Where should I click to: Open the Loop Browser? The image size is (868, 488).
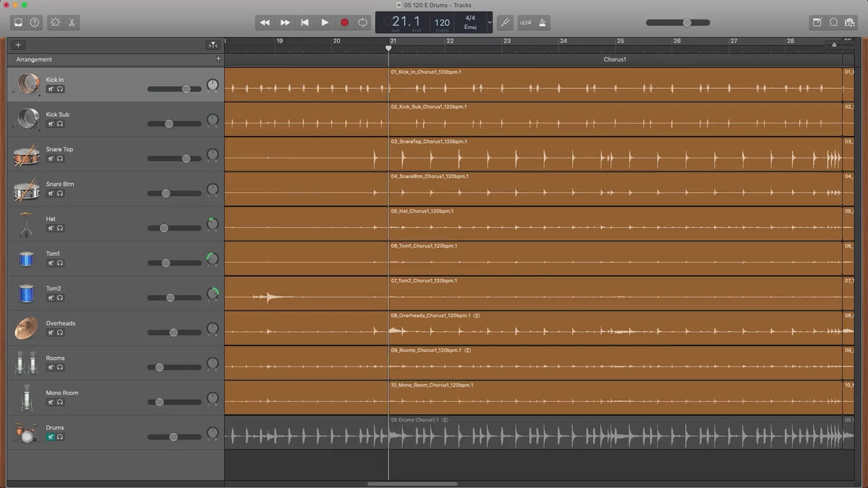pyautogui.click(x=834, y=22)
